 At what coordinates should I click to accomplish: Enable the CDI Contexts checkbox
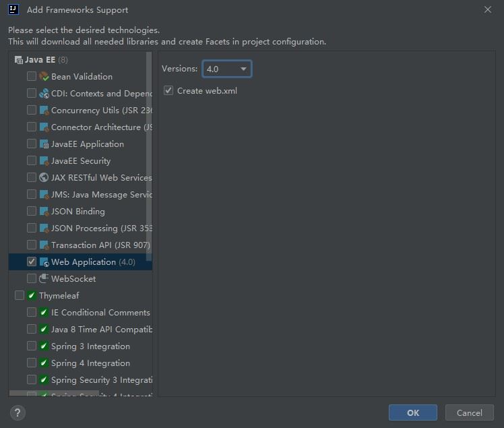click(x=32, y=93)
